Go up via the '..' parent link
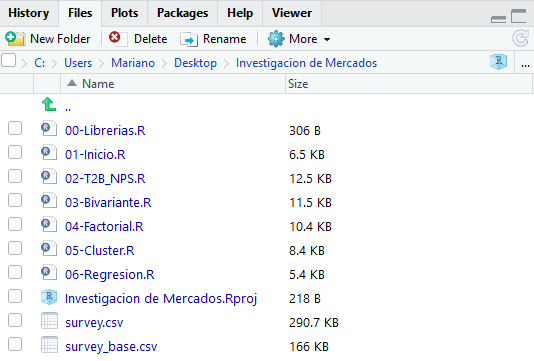Viewport: 534px width, 361px height. click(x=68, y=109)
